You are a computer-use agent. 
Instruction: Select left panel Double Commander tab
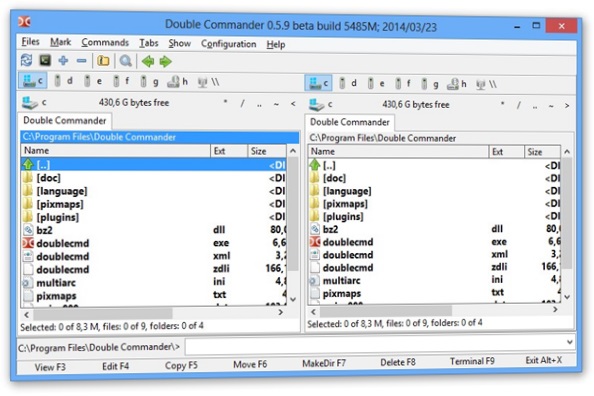pos(64,121)
